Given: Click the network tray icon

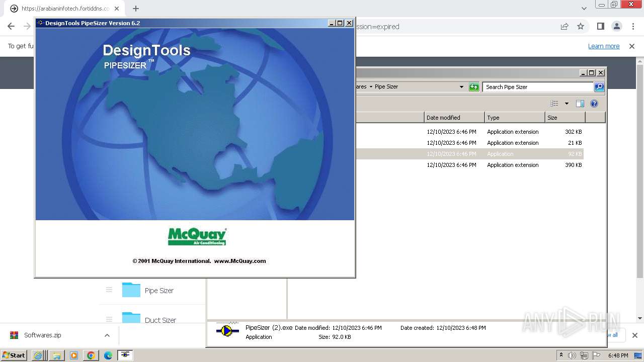Looking at the screenshot, I should pyautogui.click(x=584, y=355).
